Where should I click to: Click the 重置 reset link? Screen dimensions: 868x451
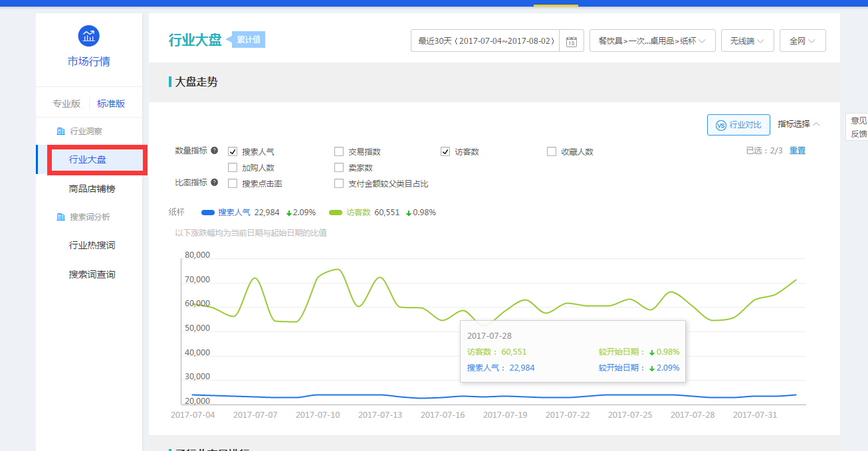click(x=797, y=151)
